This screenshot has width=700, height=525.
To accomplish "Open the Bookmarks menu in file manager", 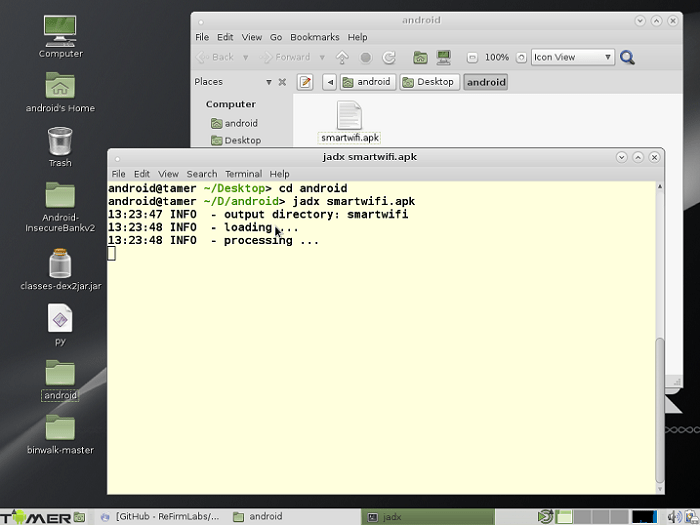I will [x=314, y=37].
